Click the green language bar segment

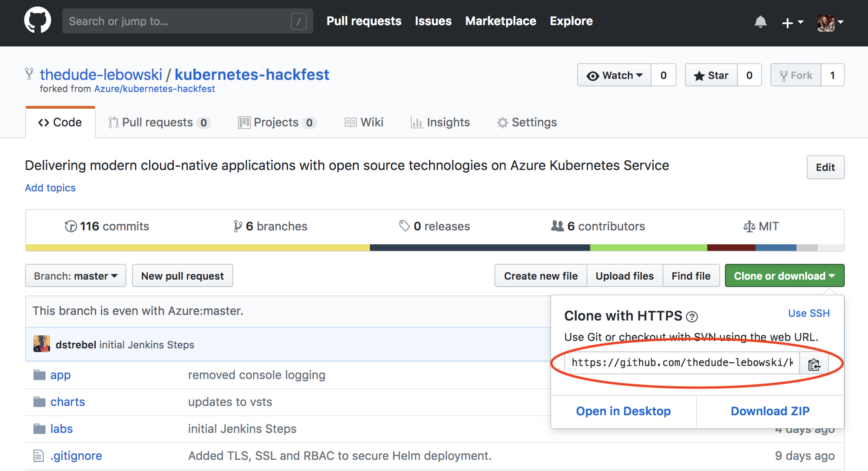[x=649, y=248]
